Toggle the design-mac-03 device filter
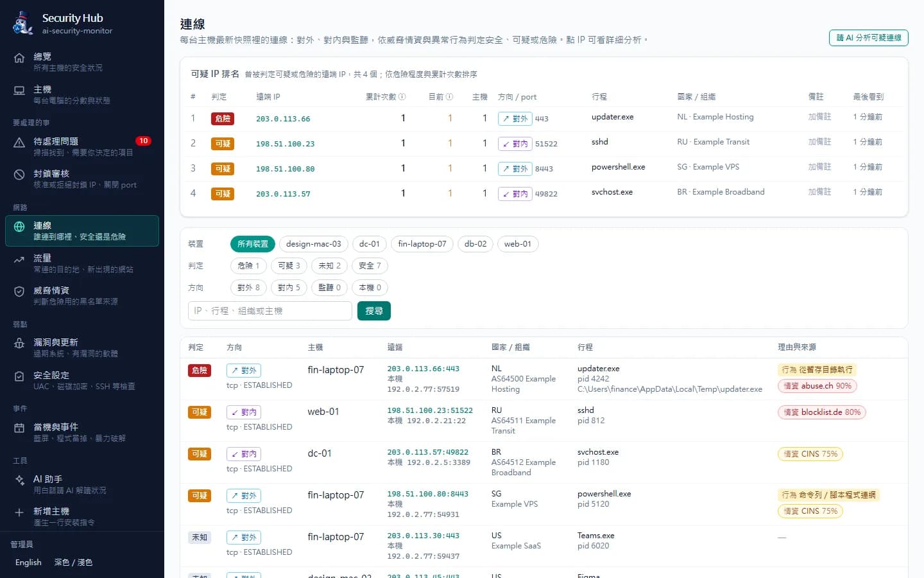 314,244
